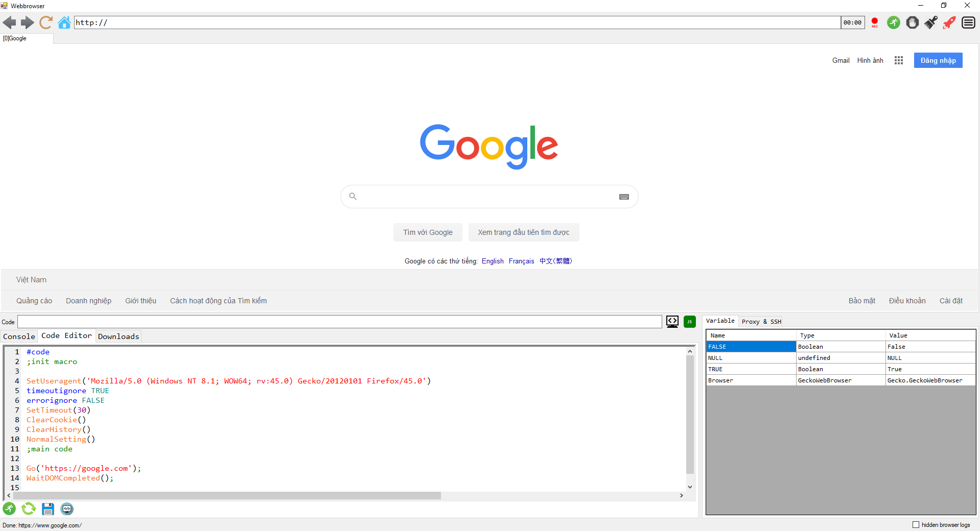
Task: Click the Code input field
Action: point(339,322)
